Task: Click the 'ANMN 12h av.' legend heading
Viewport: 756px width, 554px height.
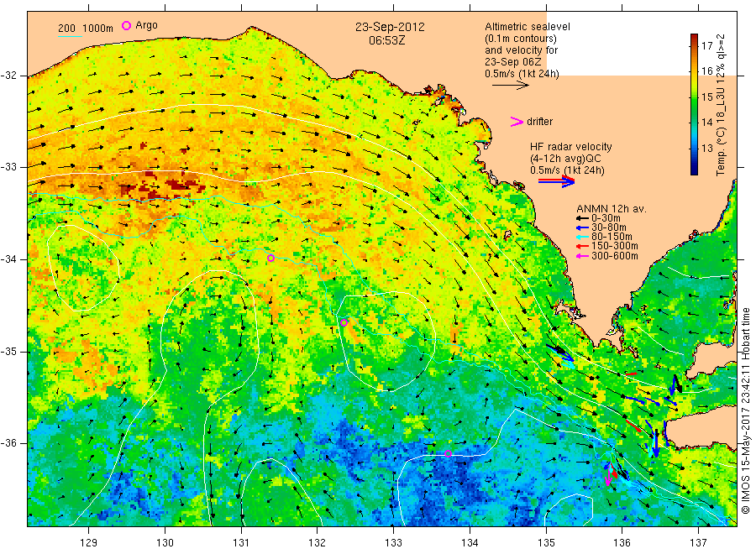Action: tap(612, 209)
